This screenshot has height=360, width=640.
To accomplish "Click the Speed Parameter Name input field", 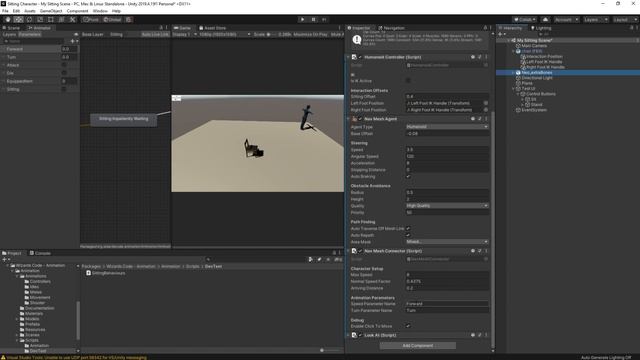I will [x=447, y=304].
